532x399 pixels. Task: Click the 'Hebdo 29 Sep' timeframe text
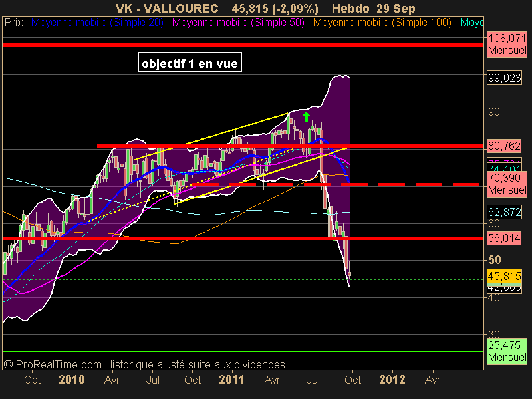pos(373,8)
